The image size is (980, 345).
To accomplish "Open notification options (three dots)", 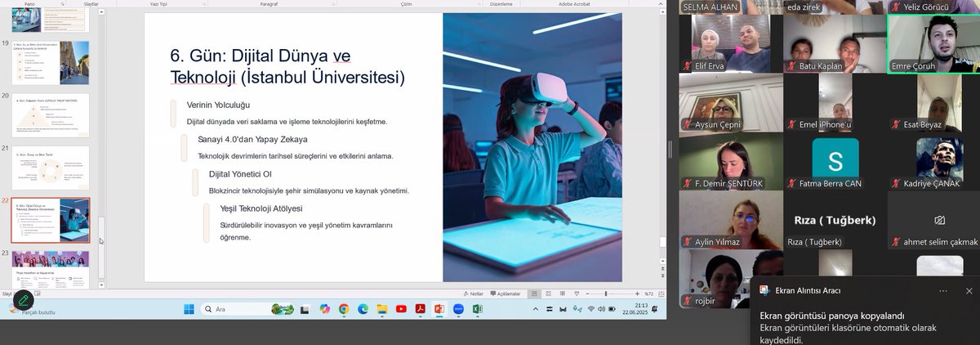I will pos(943,291).
